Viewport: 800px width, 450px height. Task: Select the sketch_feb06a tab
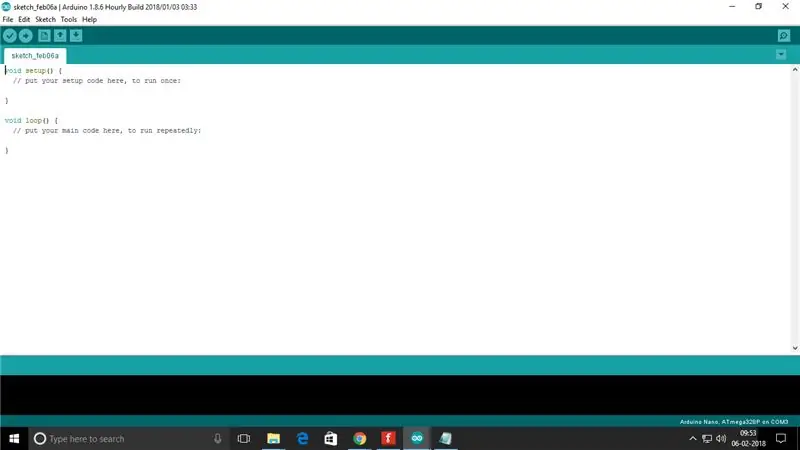click(x=35, y=56)
